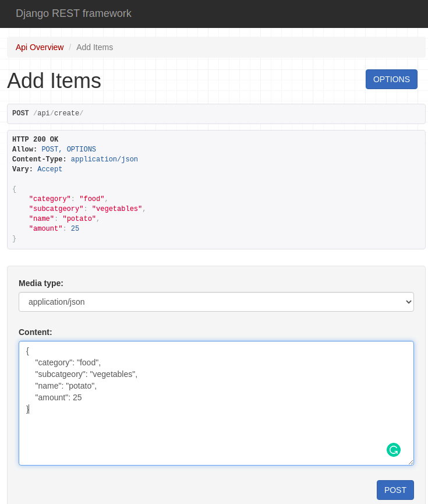Click the Add Items breadcrumb entry

tap(94, 47)
